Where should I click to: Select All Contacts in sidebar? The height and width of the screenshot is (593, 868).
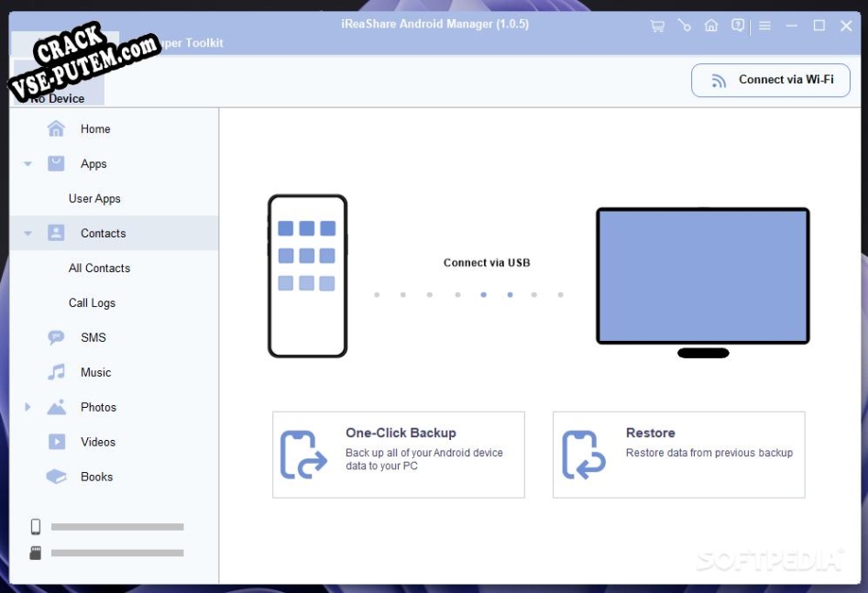(x=99, y=269)
